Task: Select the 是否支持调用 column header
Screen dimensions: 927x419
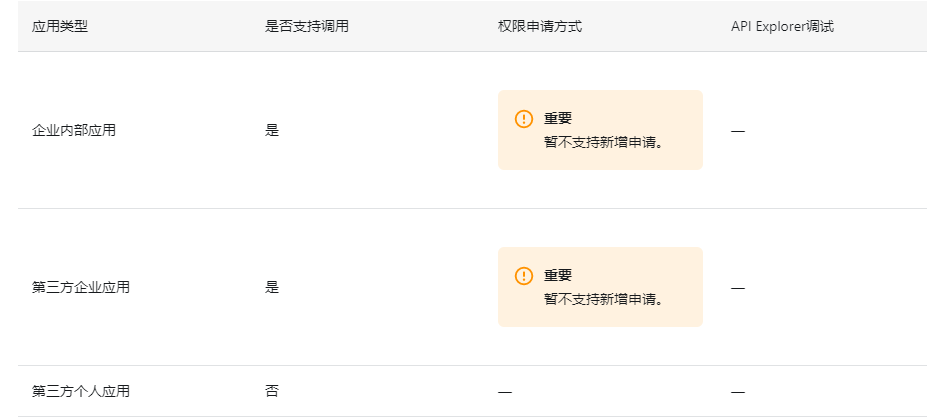Action: [x=307, y=26]
